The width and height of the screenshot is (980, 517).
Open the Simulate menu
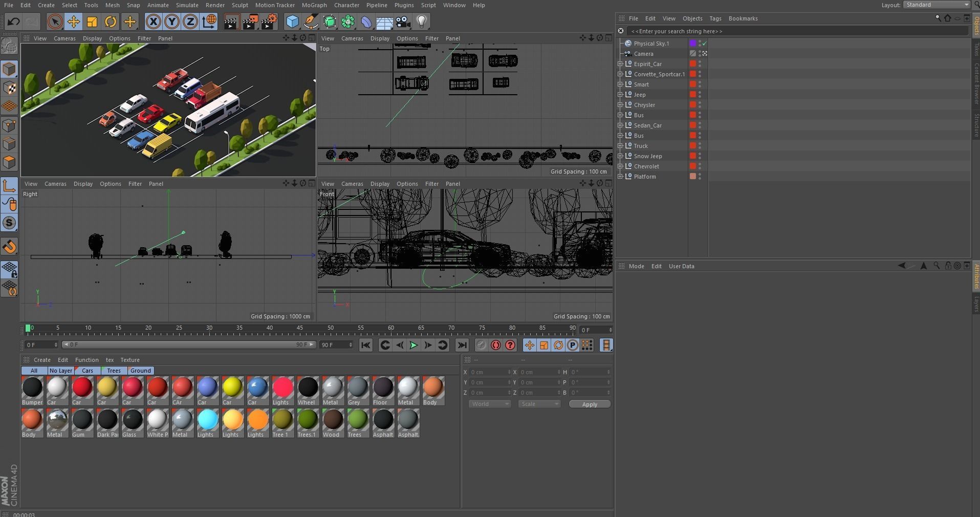click(x=187, y=5)
